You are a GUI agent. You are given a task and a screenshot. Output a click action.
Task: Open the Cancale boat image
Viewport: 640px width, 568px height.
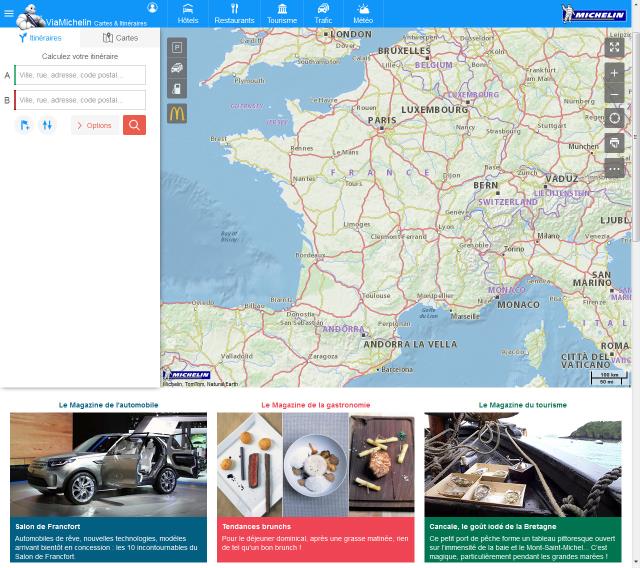click(x=523, y=465)
